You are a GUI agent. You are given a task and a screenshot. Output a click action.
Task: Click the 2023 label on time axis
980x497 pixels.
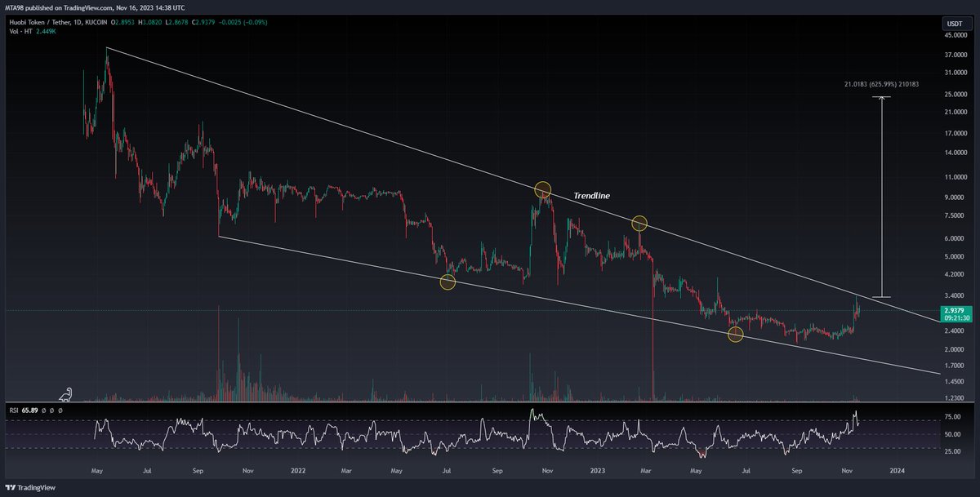(598, 471)
